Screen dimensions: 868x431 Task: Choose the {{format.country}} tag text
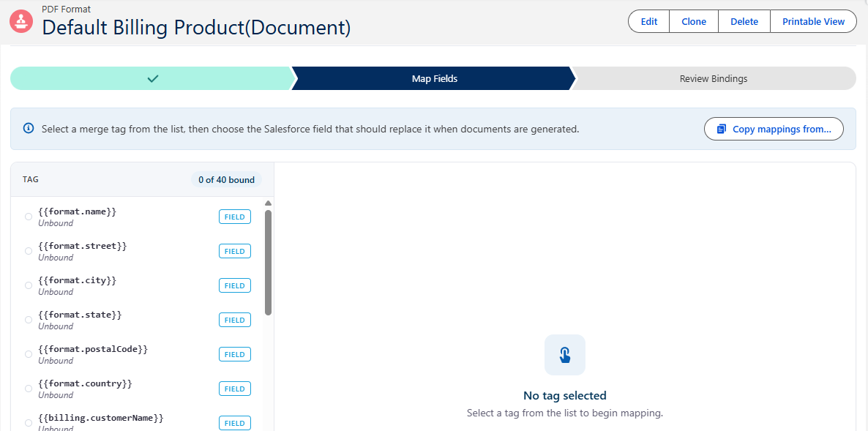(85, 383)
